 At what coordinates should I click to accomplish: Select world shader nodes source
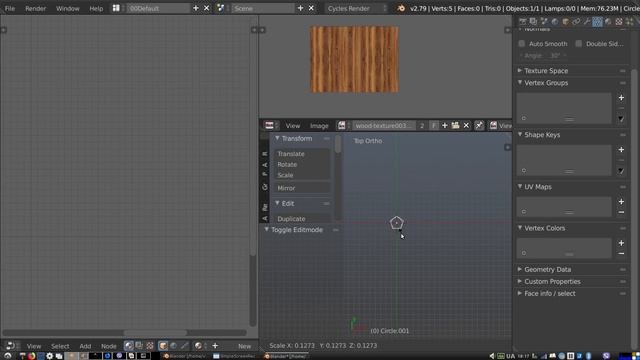[x=173, y=346]
